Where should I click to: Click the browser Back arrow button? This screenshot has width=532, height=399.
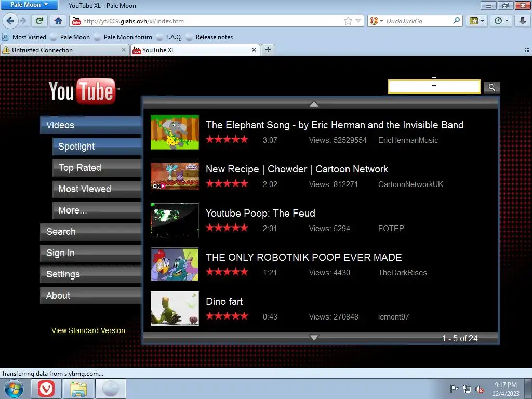pos(10,21)
